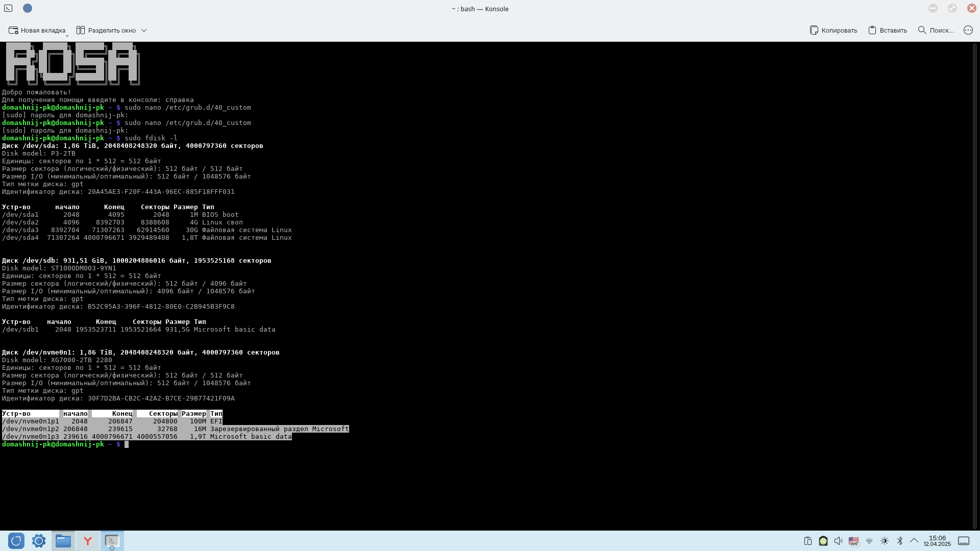Show hidden system tray icons arrow

(914, 541)
